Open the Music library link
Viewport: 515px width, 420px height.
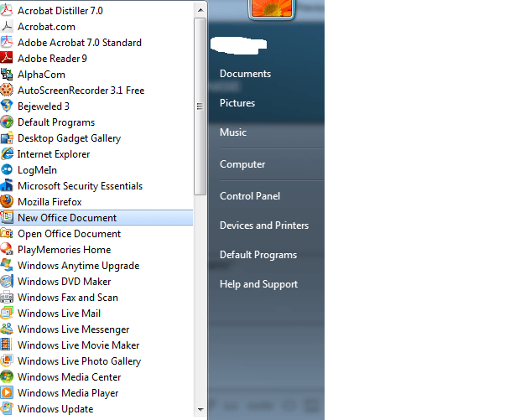233,132
